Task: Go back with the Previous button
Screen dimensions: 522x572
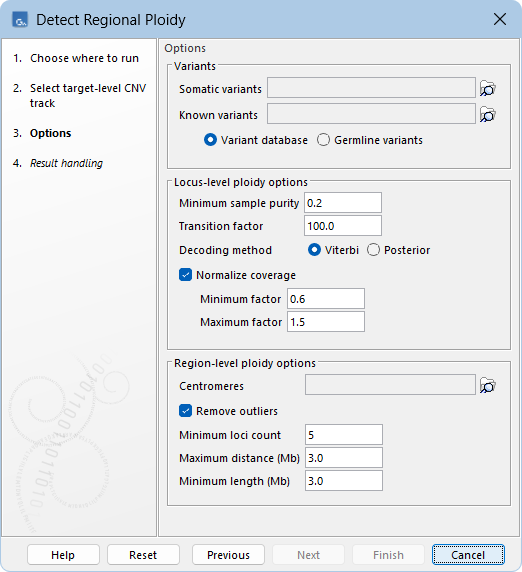Action: click(228, 555)
